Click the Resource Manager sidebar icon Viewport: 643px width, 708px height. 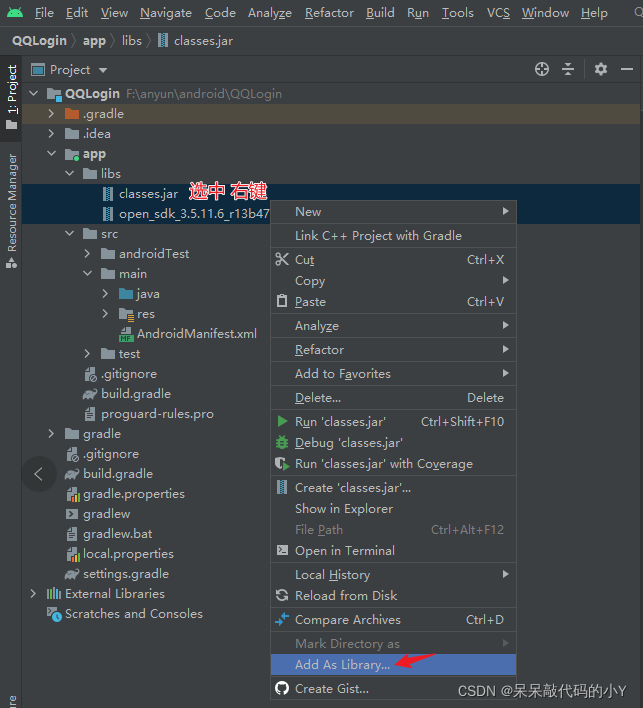(x=11, y=263)
